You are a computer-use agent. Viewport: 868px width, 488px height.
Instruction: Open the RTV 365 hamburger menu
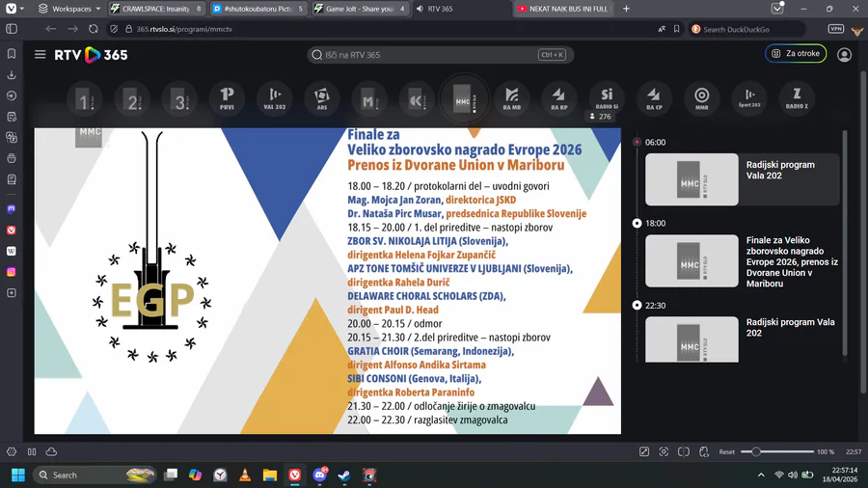40,55
